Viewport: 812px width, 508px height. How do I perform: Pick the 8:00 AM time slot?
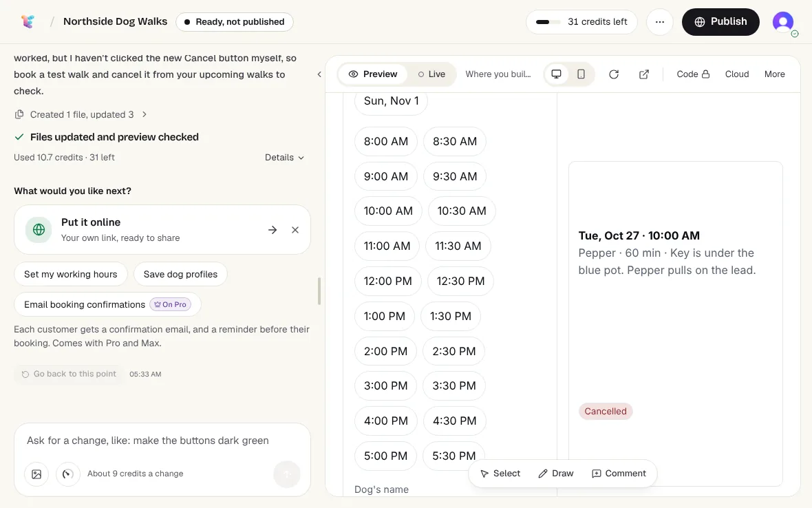click(386, 141)
